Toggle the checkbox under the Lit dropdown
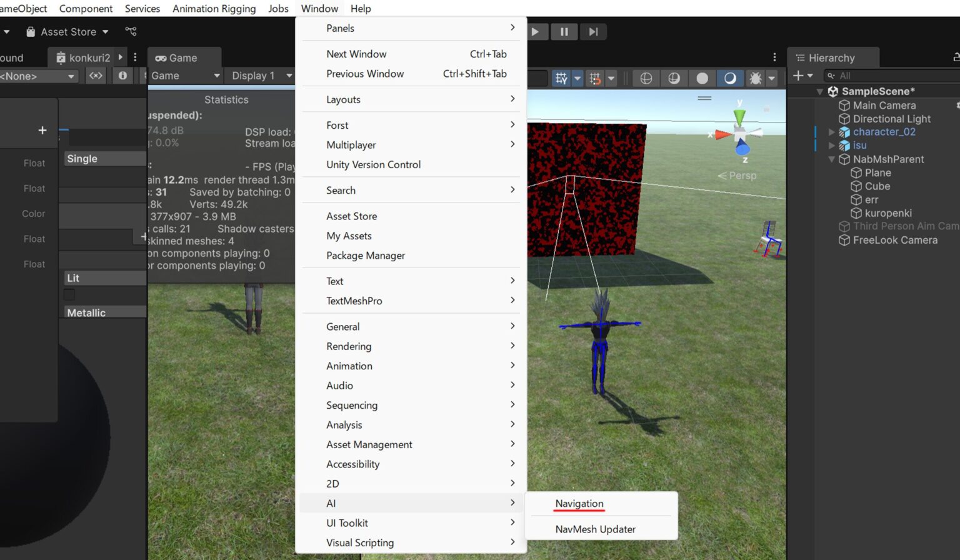Viewport: 960px width, 560px height. (x=69, y=294)
